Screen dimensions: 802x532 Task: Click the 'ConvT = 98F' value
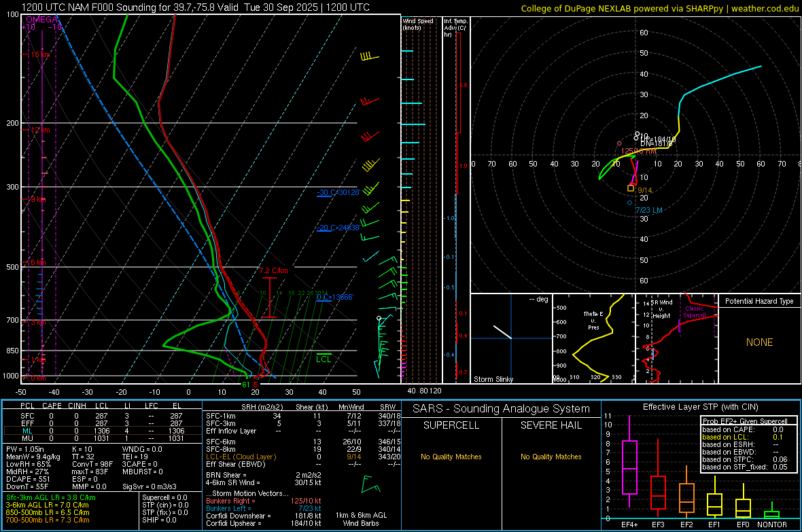pyautogui.click(x=92, y=465)
